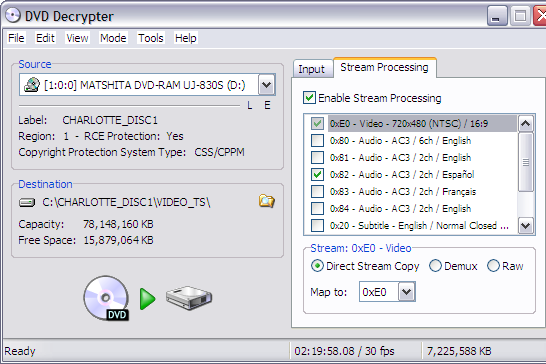
Task: Select the 0x82 Audio Español row text
Action: (402, 174)
